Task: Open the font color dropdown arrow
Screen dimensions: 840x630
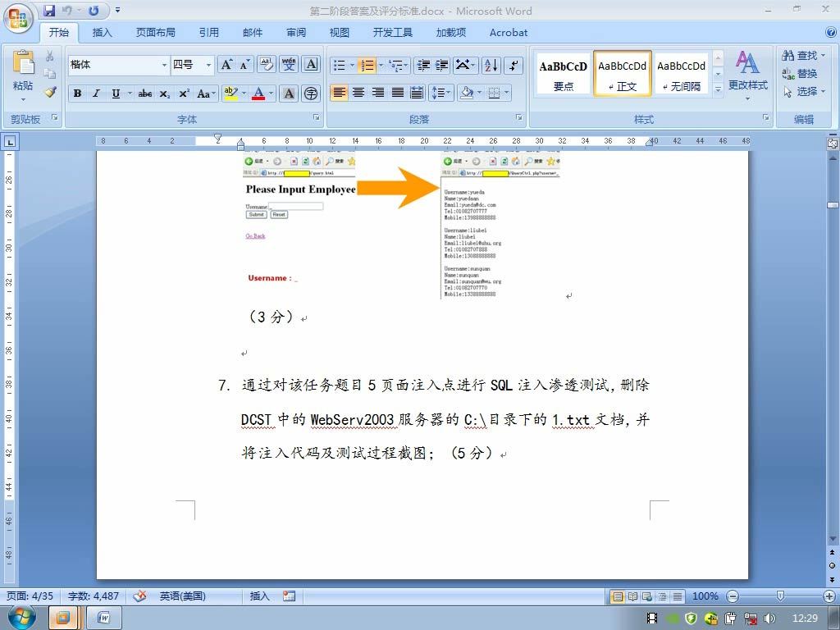Action: click(x=271, y=94)
